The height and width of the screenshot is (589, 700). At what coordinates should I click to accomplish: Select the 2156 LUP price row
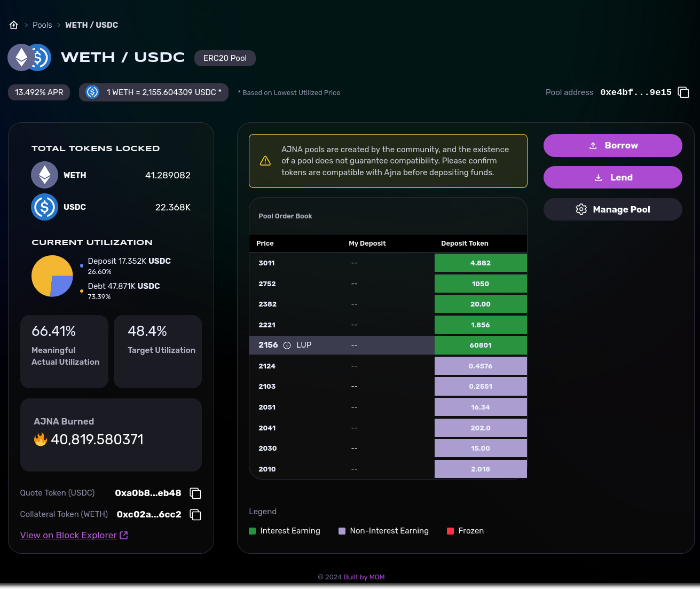(x=388, y=345)
